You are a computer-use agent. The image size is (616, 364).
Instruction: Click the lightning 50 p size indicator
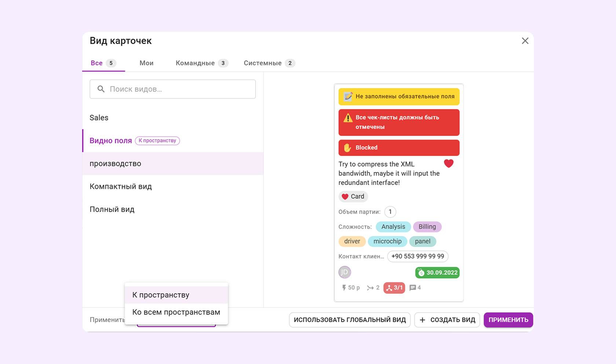coord(351,288)
